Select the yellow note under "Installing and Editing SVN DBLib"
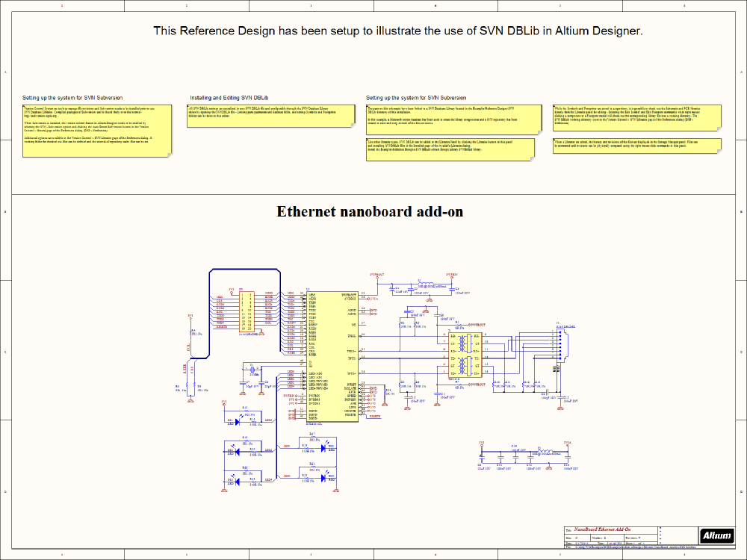The image size is (747, 560). (271, 116)
